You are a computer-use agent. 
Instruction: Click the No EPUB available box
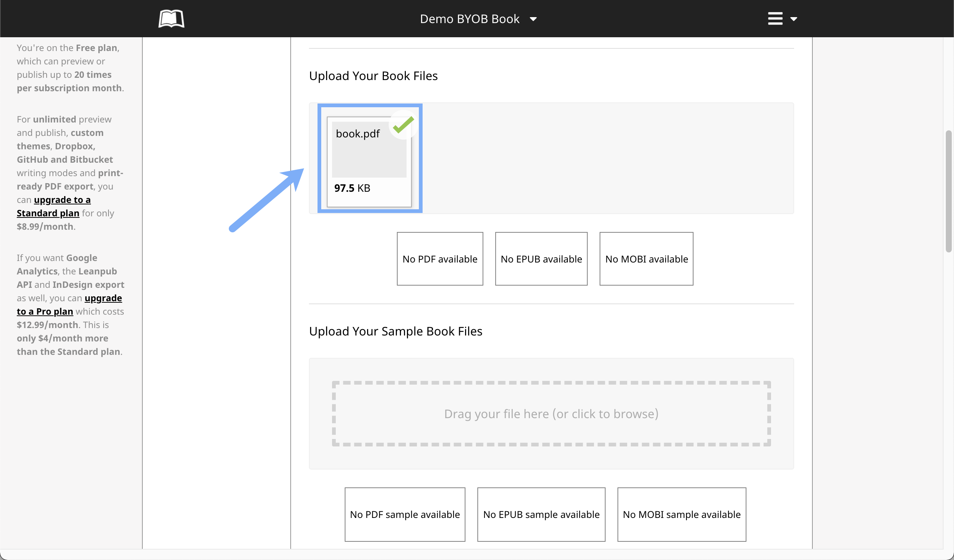pyautogui.click(x=541, y=259)
